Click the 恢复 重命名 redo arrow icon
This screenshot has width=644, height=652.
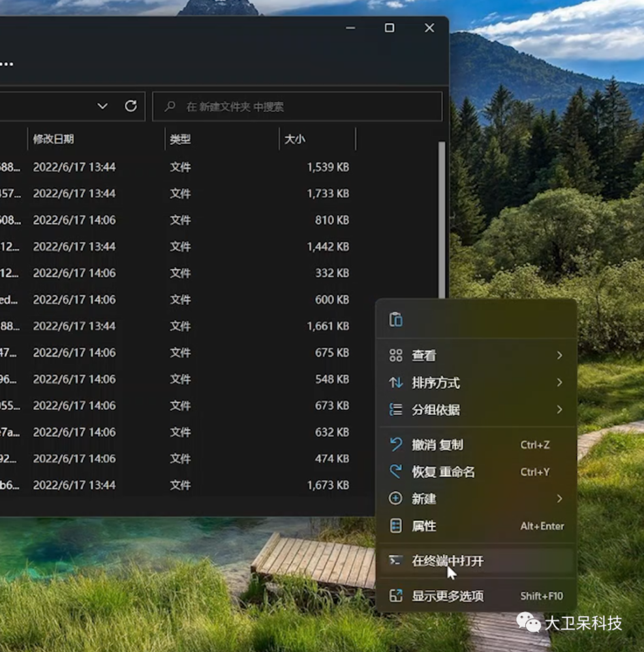pyautogui.click(x=395, y=471)
